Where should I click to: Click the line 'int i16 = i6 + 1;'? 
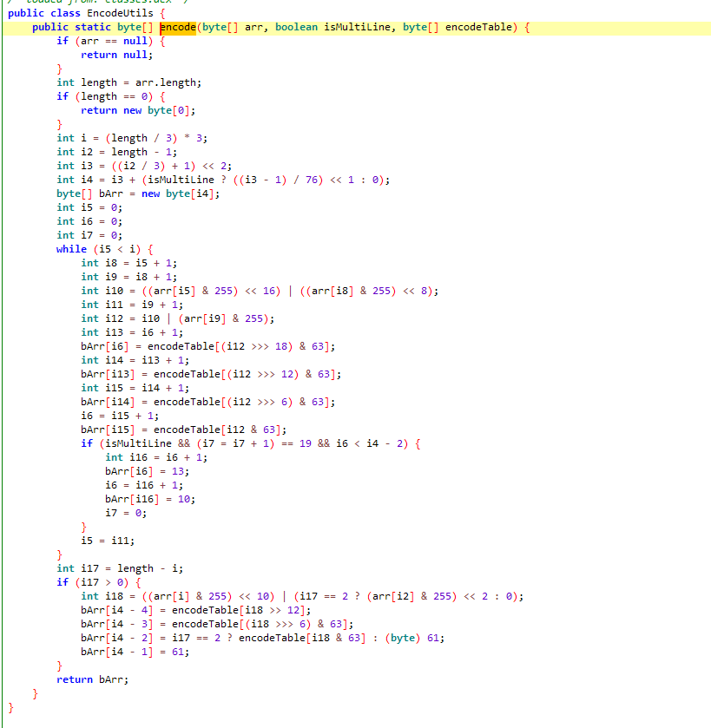pos(156,458)
